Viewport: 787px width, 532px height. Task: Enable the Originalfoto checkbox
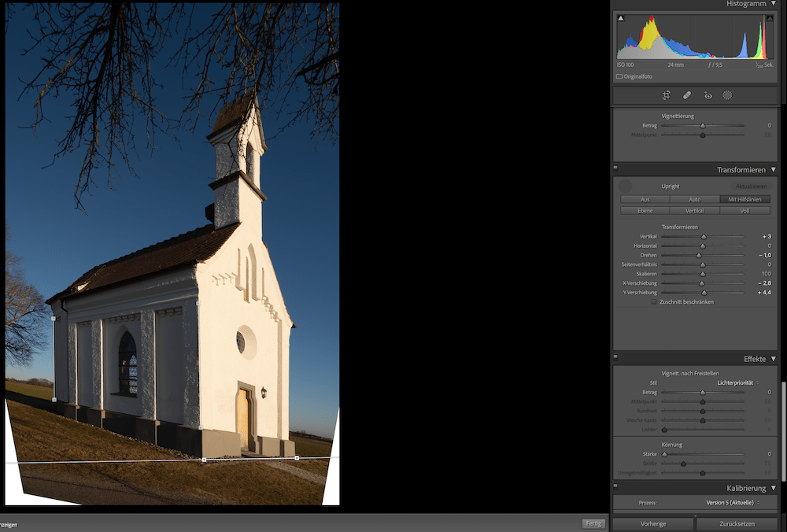click(x=620, y=76)
